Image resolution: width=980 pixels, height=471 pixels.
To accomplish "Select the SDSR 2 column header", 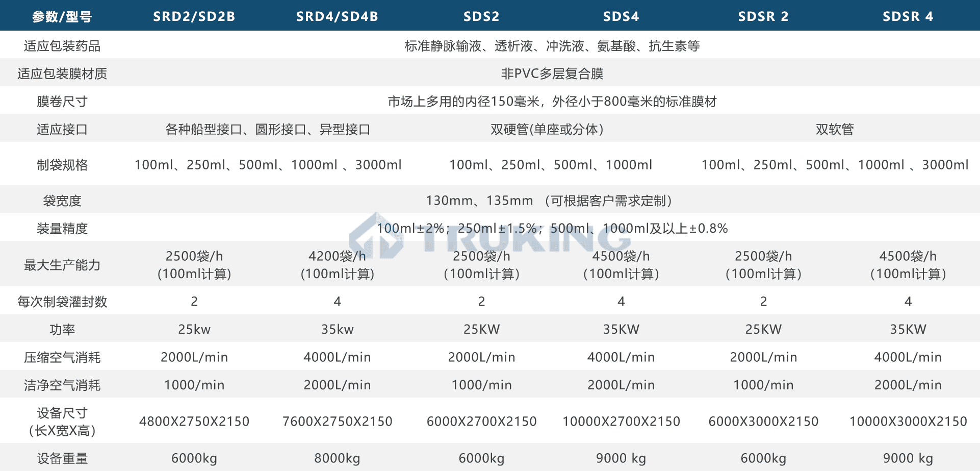I will click(x=763, y=16).
